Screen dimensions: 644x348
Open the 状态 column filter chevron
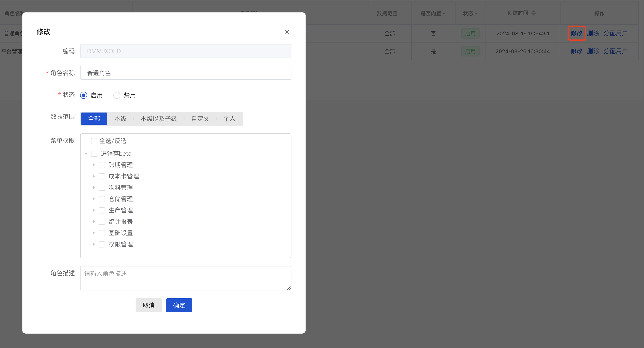coord(476,14)
